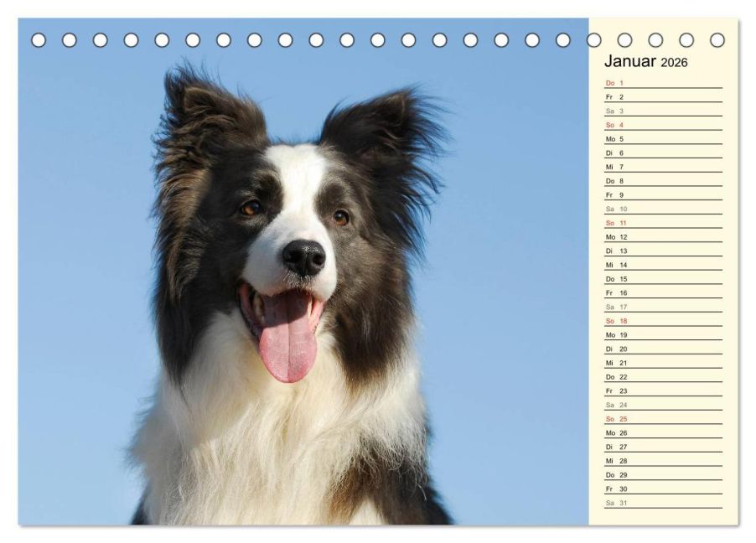Click the Januar 2026 month heading
The width and height of the screenshot is (756, 543).
[x=645, y=61]
